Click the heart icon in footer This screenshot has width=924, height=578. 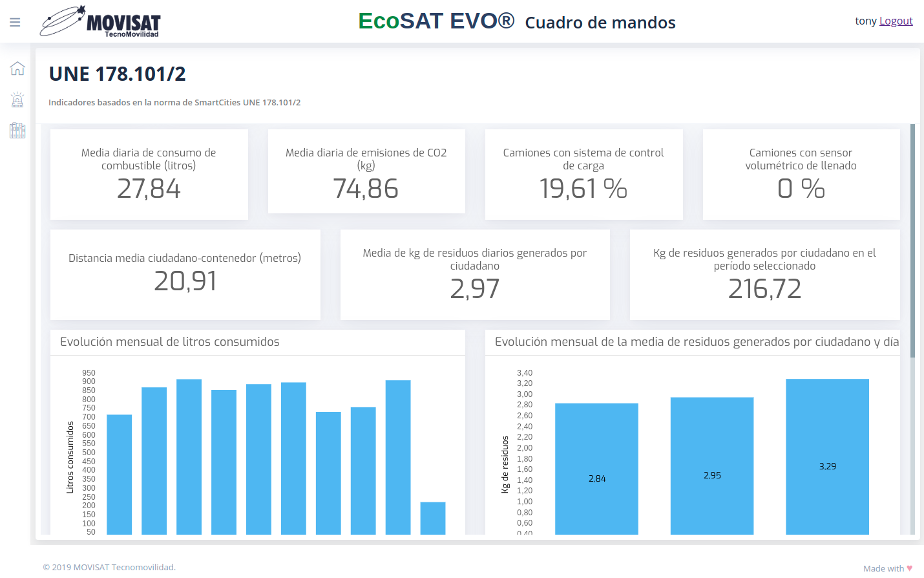pos(910,568)
